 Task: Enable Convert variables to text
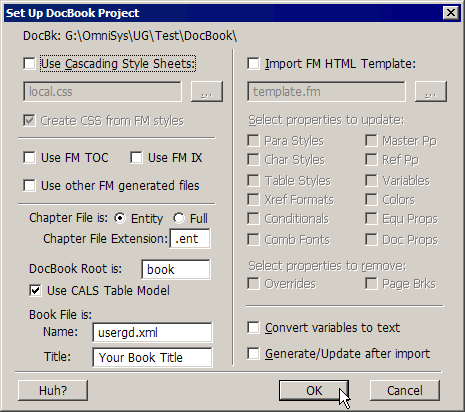[x=253, y=327]
